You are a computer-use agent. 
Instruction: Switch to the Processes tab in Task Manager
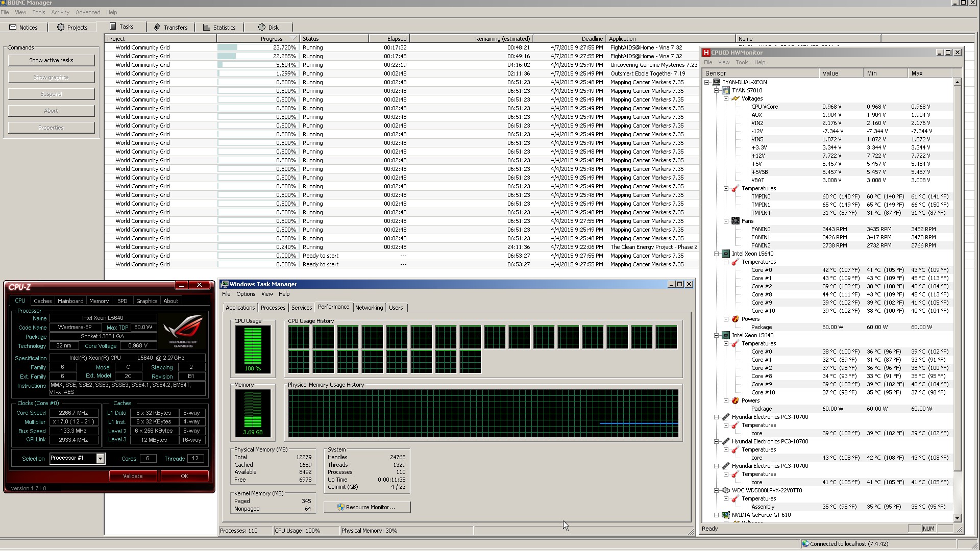273,308
